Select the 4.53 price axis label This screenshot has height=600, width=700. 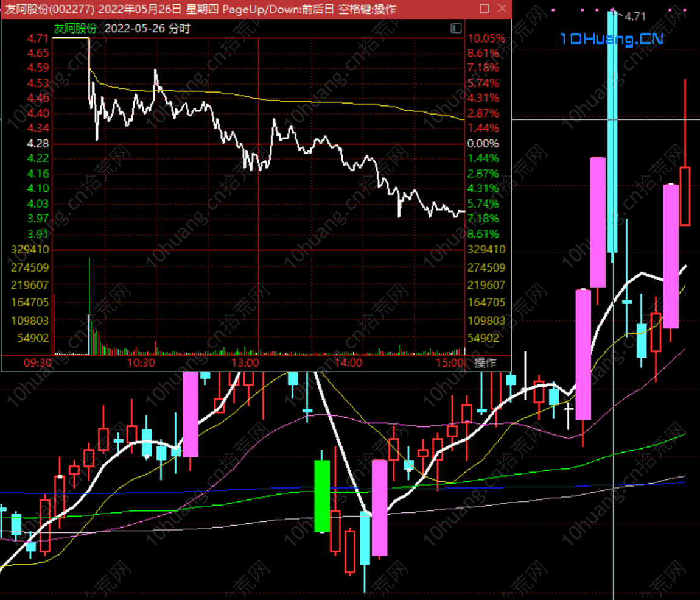point(38,83)
